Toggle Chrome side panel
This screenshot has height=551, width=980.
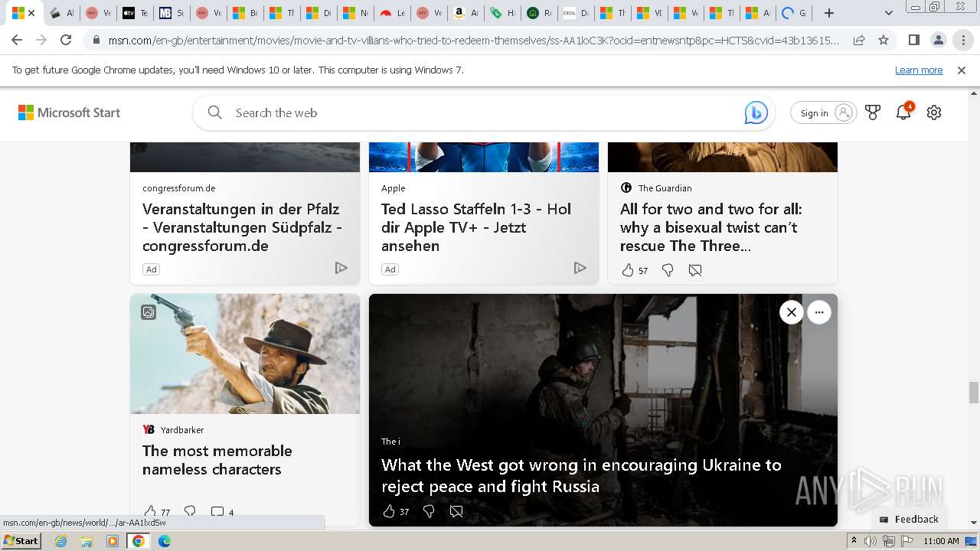(913, 40)
